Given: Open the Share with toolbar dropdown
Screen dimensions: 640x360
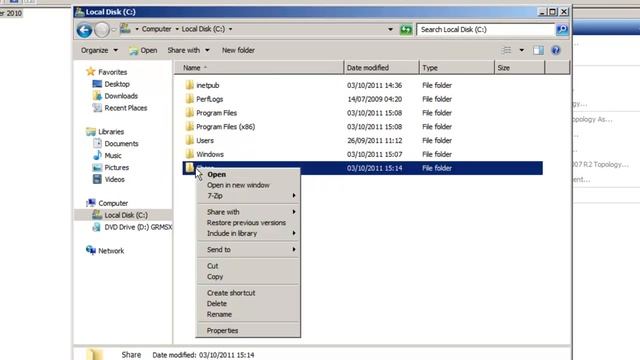Looking at the screenshot, I should (x=188, y=50).
